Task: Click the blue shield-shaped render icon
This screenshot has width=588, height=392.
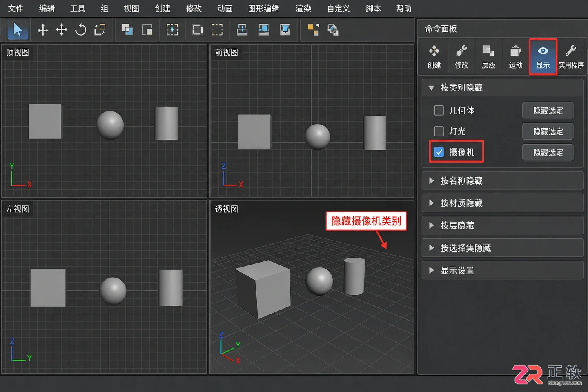Action: 285,30
